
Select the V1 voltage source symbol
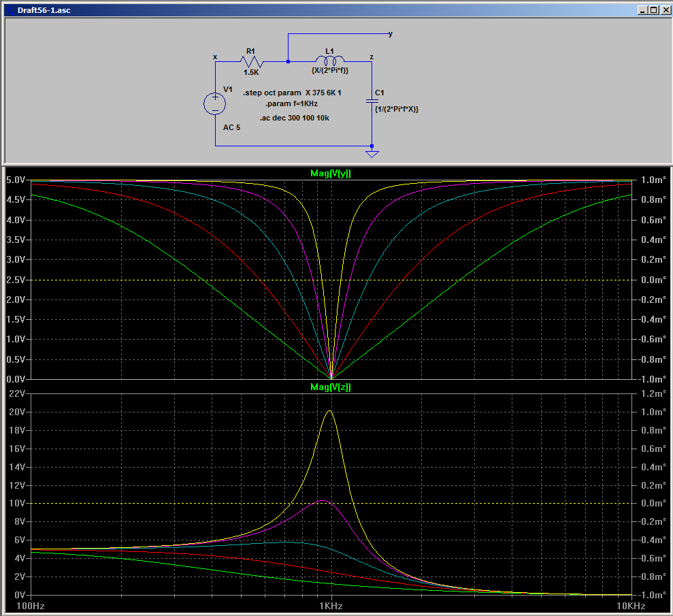point(215,103)
